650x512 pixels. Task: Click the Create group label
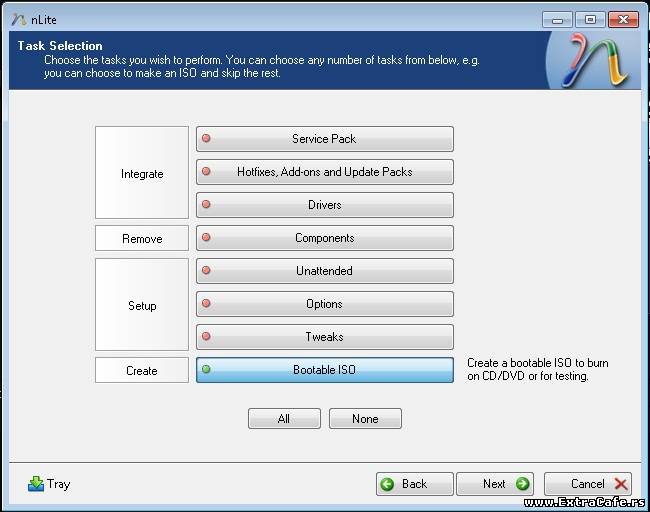tap(142, 370)
